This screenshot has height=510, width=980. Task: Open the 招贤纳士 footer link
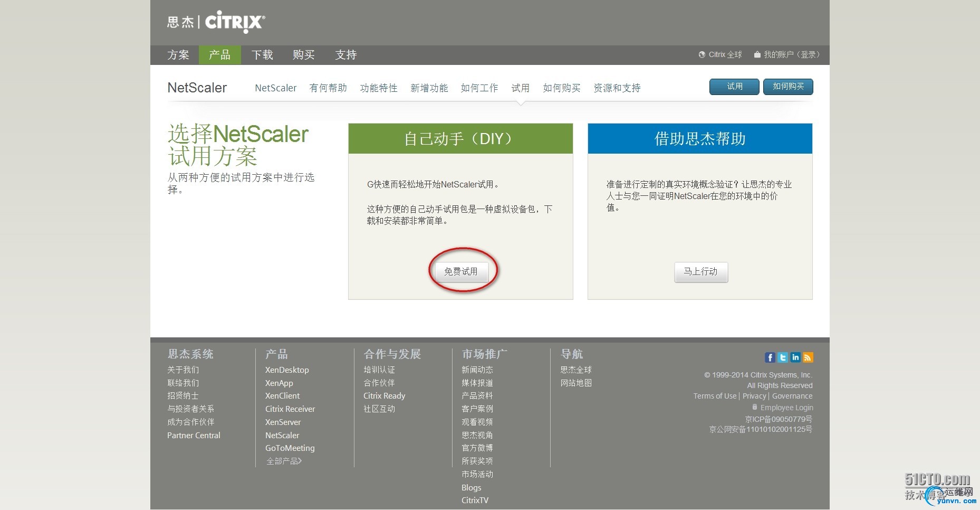coord(183,395)
